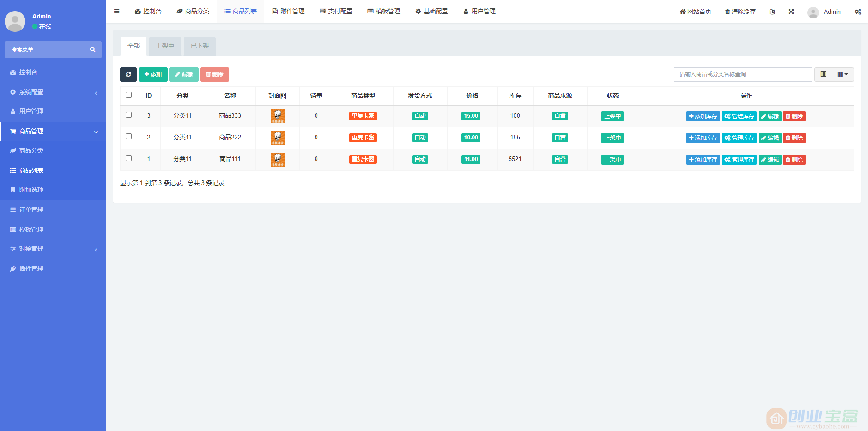Expand the 对接管理 sidebar section

click(x=31, y=249)
